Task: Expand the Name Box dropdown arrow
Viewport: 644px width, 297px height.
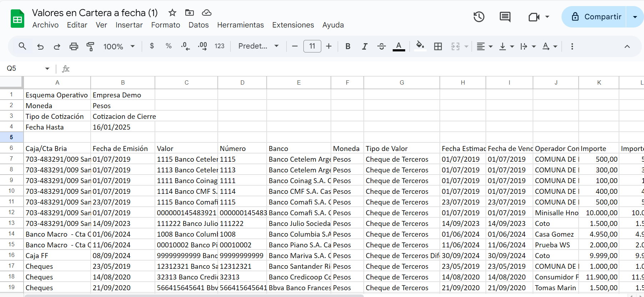Action: coord(47,69)
